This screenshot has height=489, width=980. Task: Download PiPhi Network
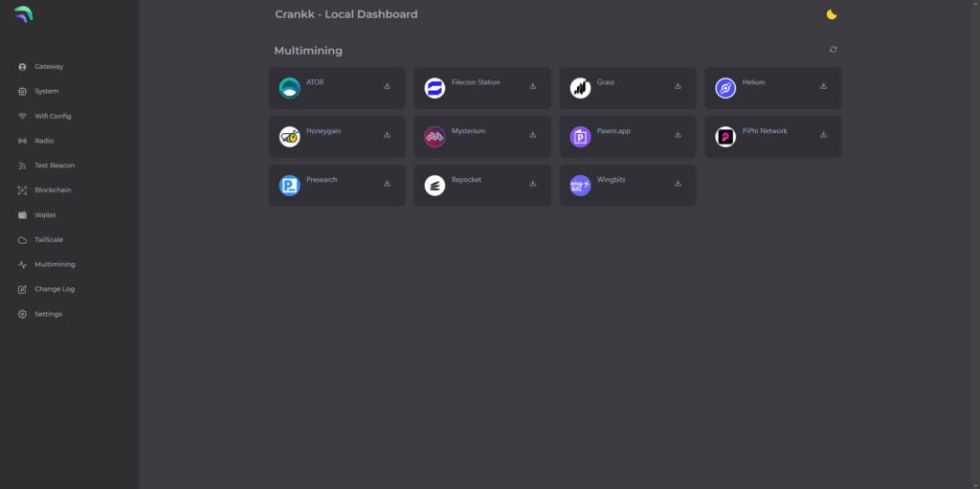(x=823, y=134)
